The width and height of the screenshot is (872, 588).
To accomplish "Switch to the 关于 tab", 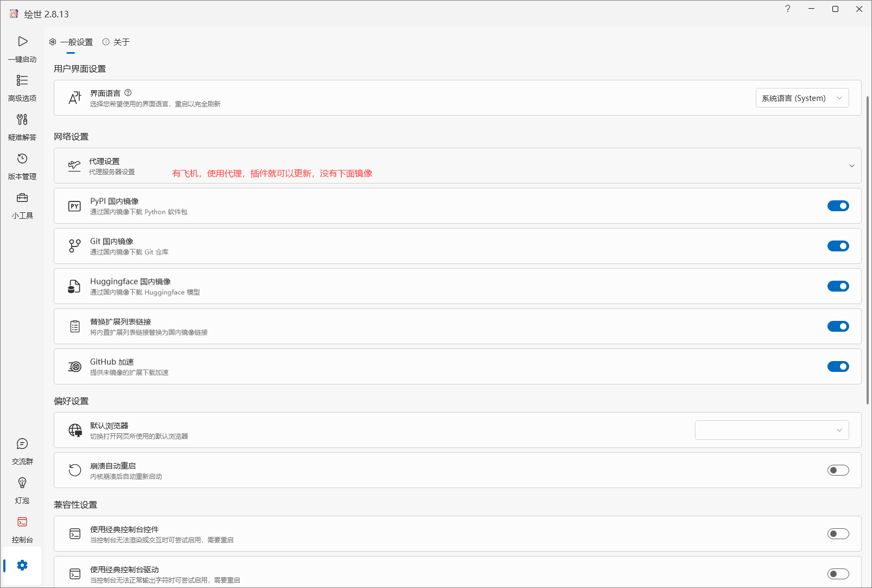I will point(116,42).
